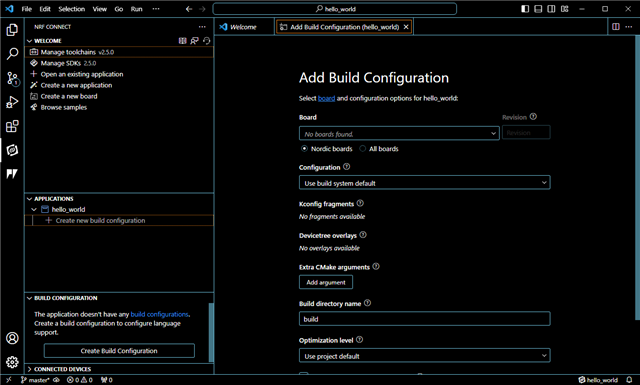Expand the CONNECTED DEVICES section
The height and width of the screenshot is (385, 640).
point(29,369)
